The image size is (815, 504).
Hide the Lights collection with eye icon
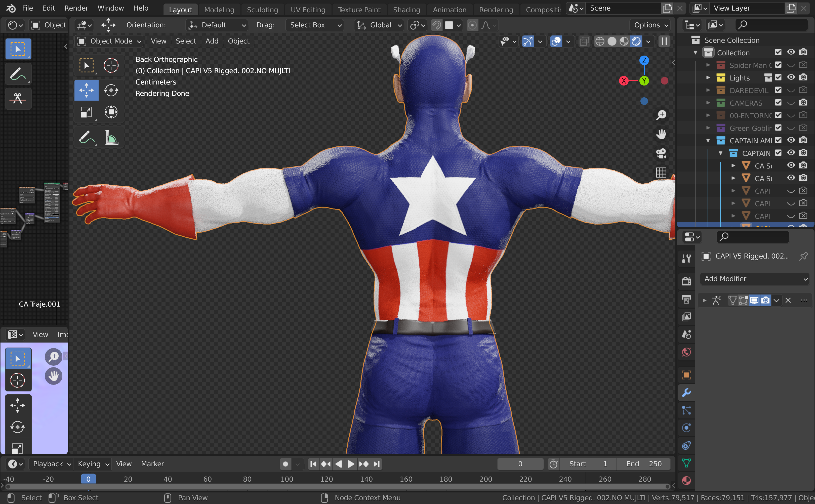791,78
